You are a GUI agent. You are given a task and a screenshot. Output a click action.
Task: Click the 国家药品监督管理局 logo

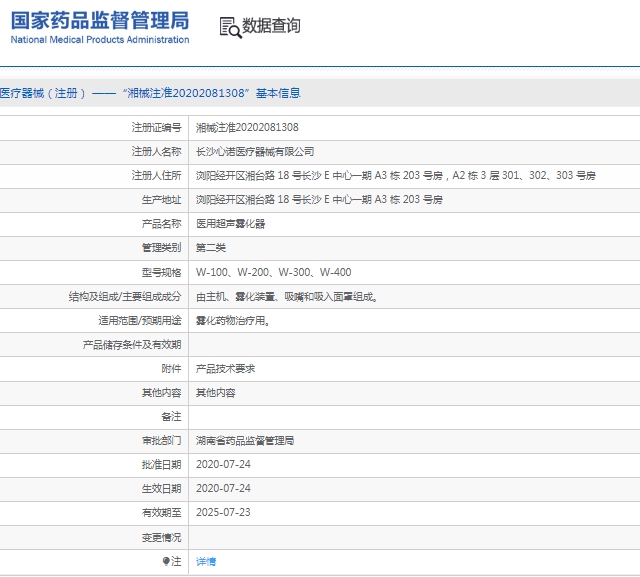point(100,20)
